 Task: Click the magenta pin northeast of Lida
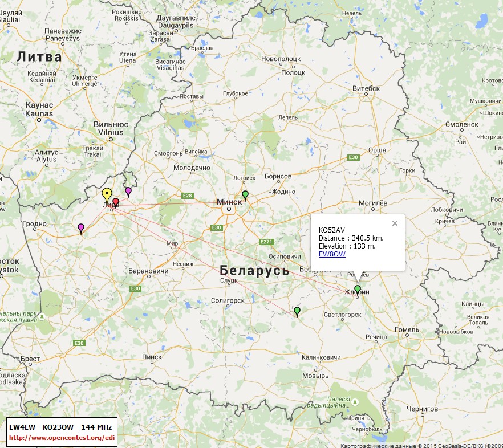(x=128, y=191)
